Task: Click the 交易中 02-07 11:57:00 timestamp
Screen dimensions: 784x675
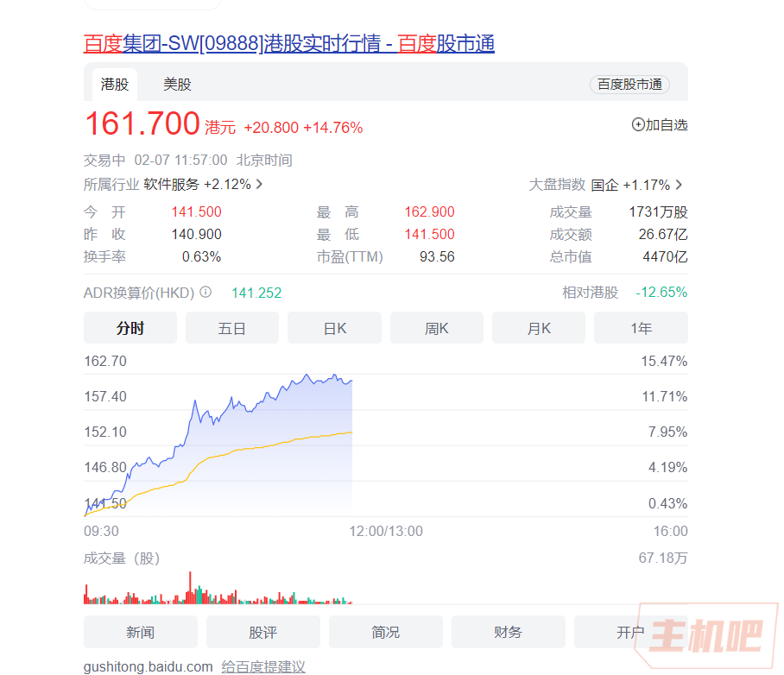Action: pos(188,160)
